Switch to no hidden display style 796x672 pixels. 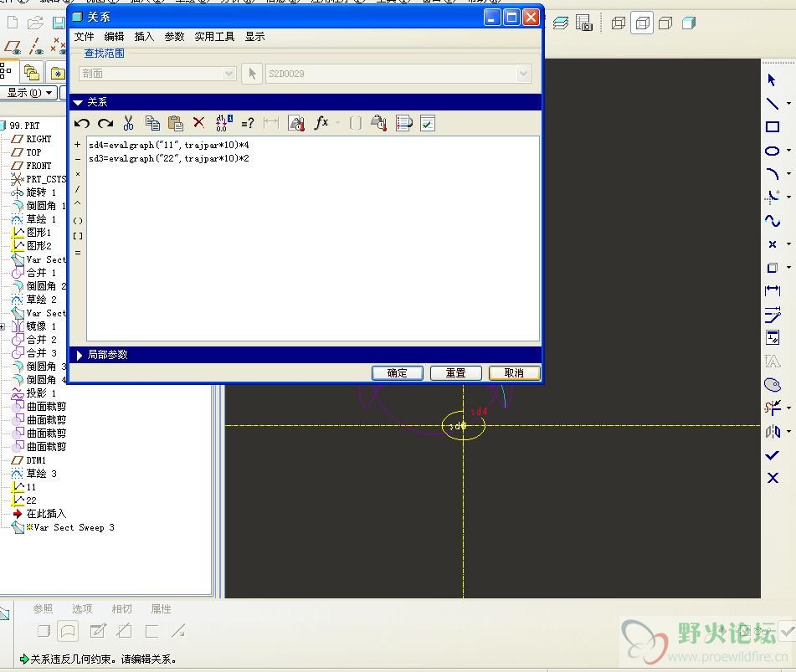[665, 23]
